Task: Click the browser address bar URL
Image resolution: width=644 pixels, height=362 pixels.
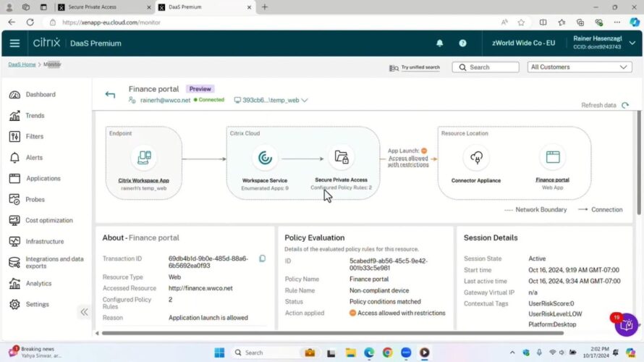Action: coord(111,22)
